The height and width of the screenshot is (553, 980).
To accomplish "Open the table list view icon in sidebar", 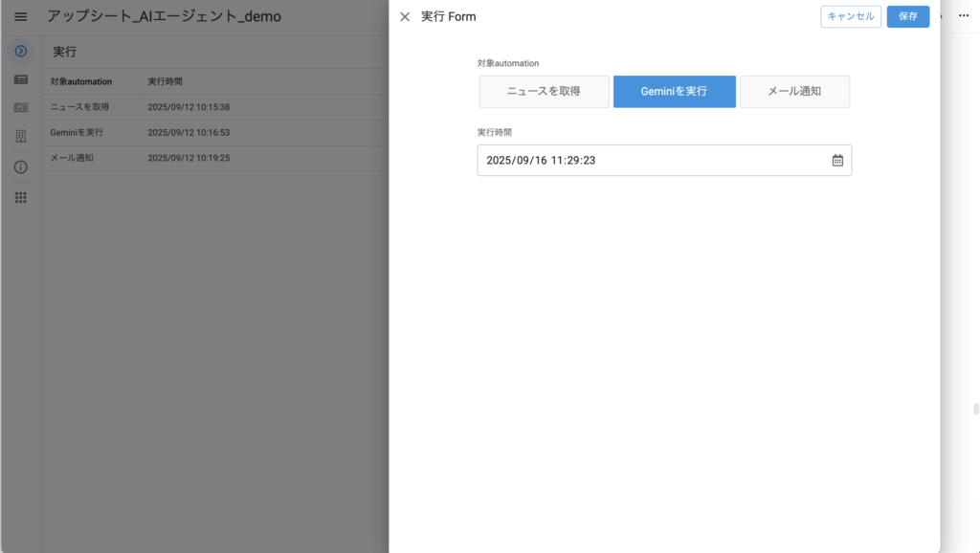I will pyautogui.click(x=21, y=80).
